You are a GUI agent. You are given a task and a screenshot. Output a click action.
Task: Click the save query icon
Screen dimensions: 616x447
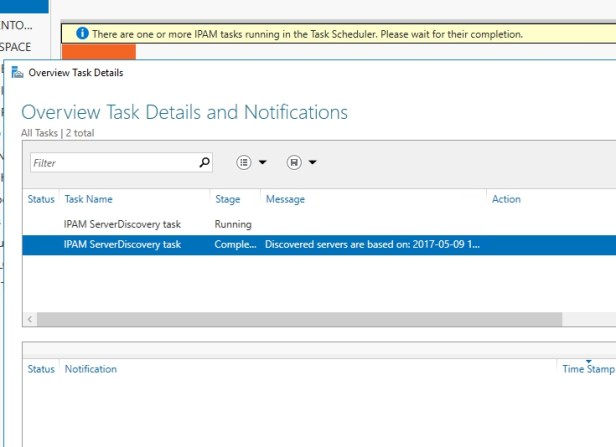click(294, 162)
